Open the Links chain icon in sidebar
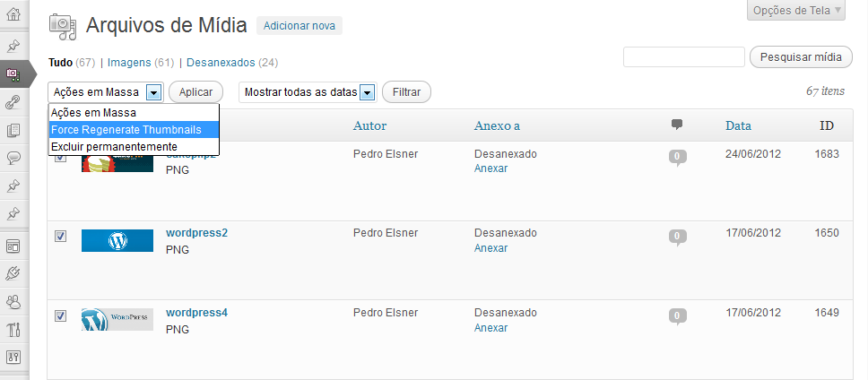The width and height of the screenshot is (868, 380). 13,102
